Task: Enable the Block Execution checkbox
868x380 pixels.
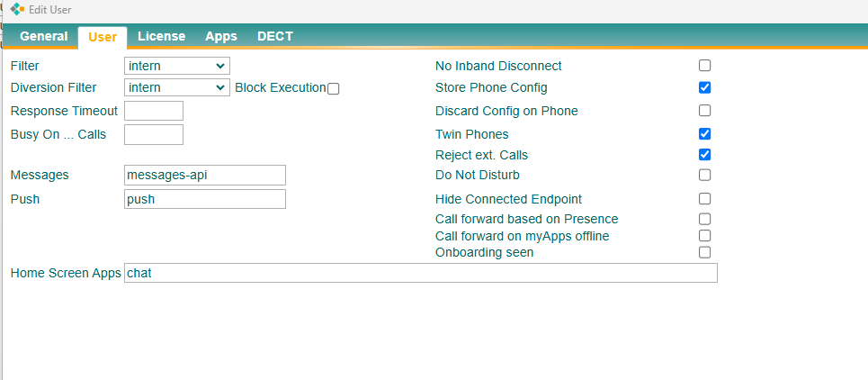Action: coord(333,88)
